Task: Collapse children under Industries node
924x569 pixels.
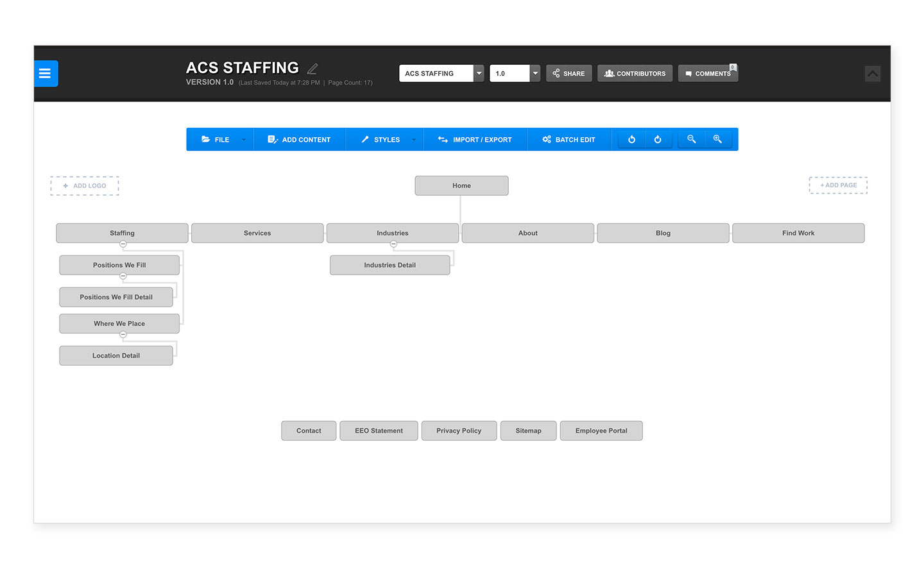Action: [394, 244]
